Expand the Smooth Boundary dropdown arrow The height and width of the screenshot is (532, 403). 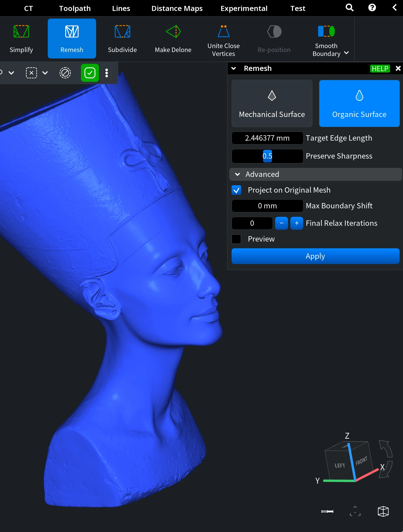tap(347, 53)
